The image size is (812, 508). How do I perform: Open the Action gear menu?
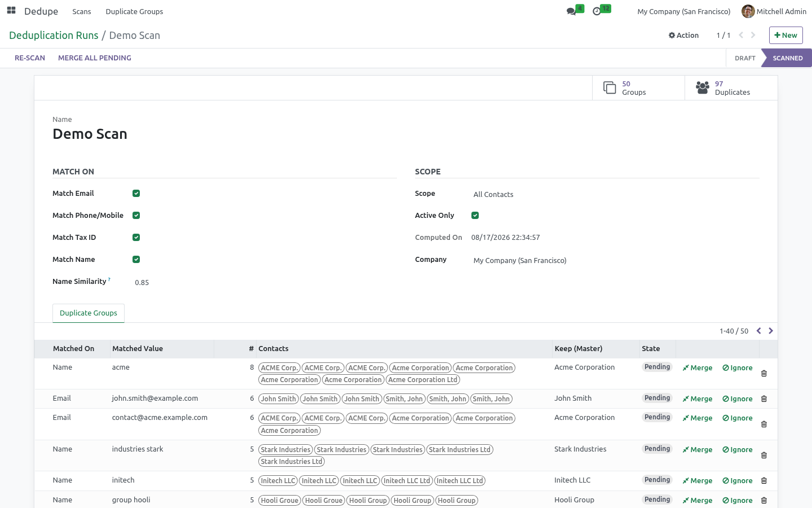tap(683, 35)
